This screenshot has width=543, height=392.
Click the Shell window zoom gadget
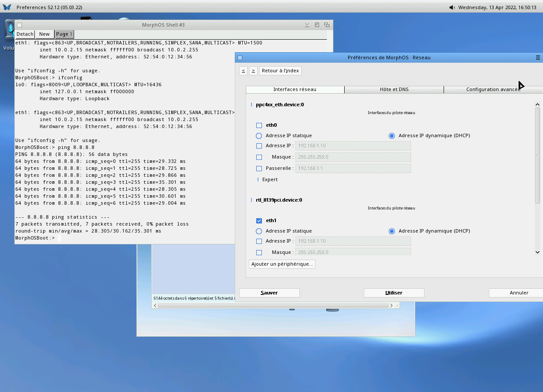(x=317, y=25)
